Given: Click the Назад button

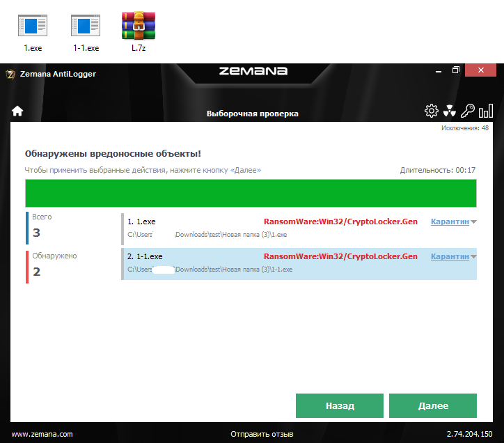Looking at the screenshot, I should click(x=340, y=405).
